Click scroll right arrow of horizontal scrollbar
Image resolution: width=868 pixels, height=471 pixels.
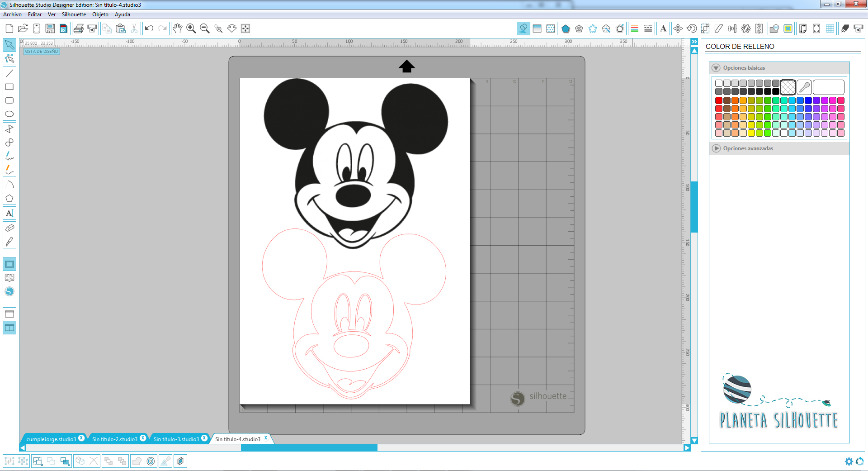coord(687,448)
